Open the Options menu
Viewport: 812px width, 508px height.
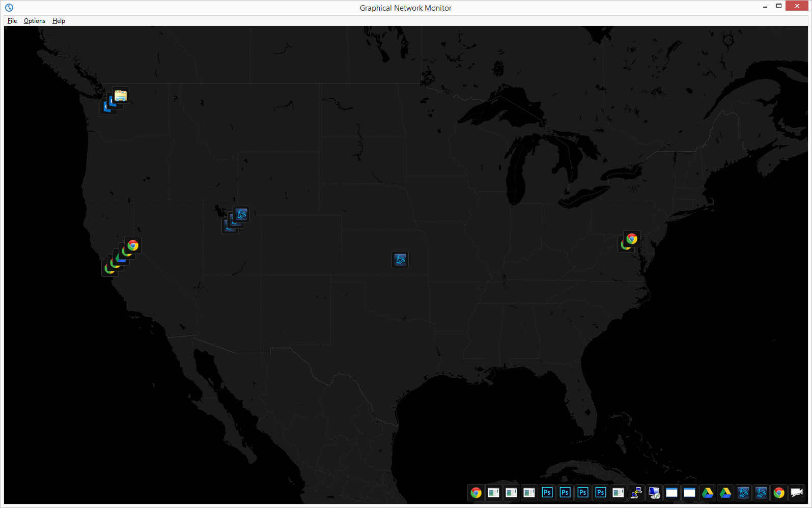click(35, 21)
